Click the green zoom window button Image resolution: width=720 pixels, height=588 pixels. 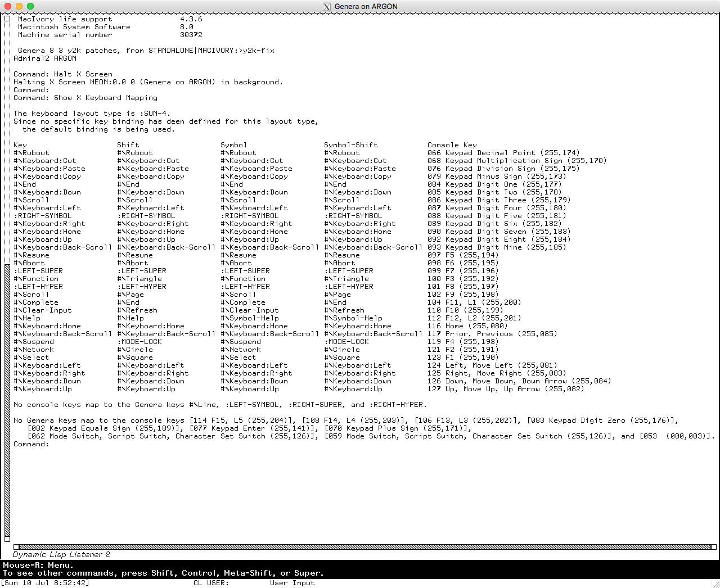pyautogui.click(x=30, y=6)
